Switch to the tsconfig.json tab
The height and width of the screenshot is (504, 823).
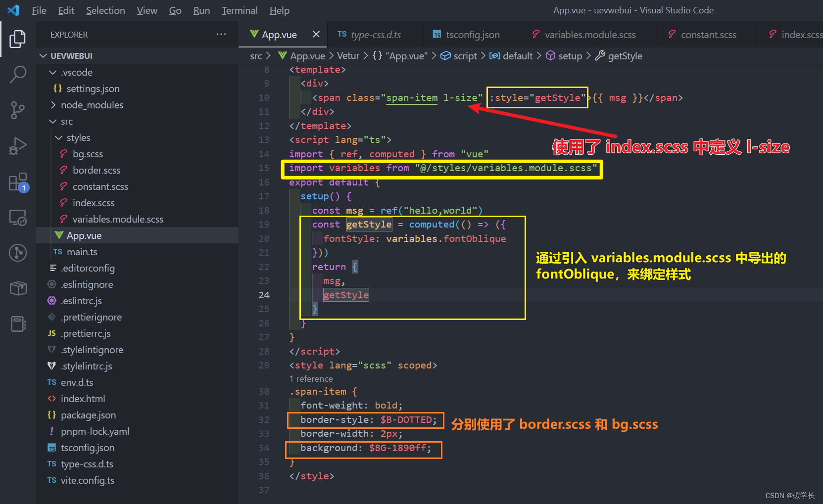coord(472,35)
